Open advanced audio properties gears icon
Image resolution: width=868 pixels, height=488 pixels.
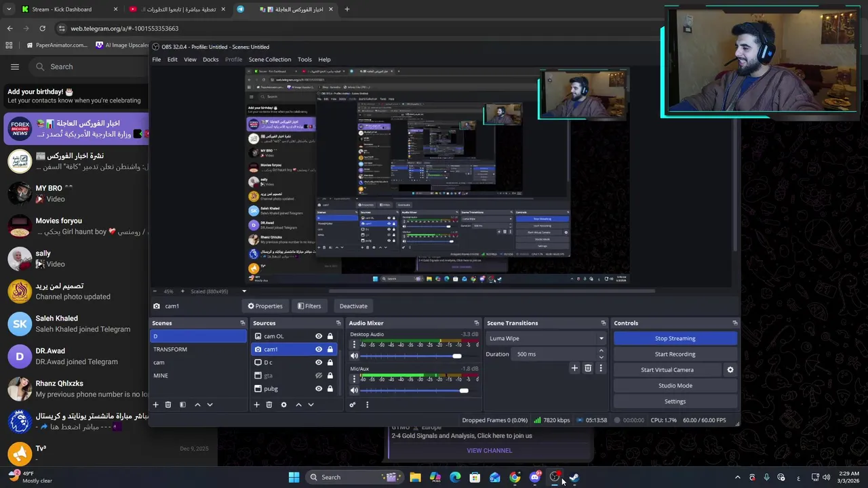pos(353,405)
